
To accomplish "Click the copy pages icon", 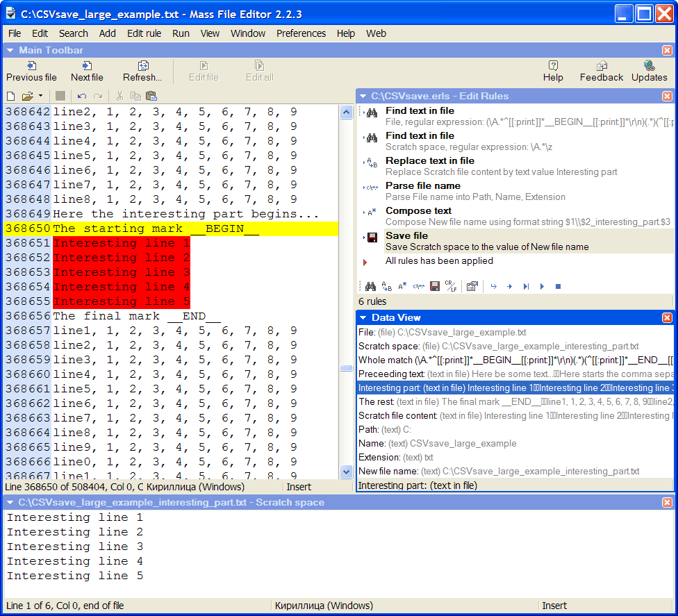I will (135, 96).
